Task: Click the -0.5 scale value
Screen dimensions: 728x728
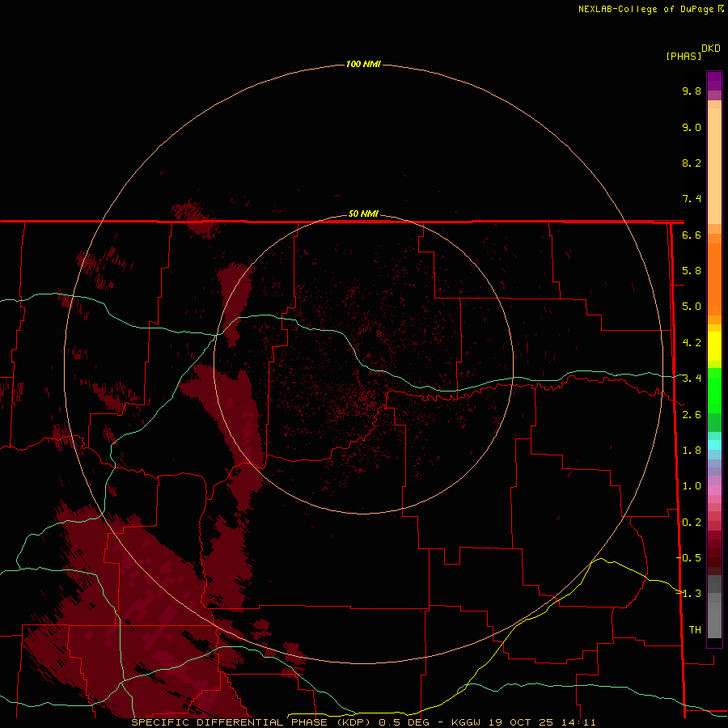Action: pyautogui.click(x=689, y=558)
